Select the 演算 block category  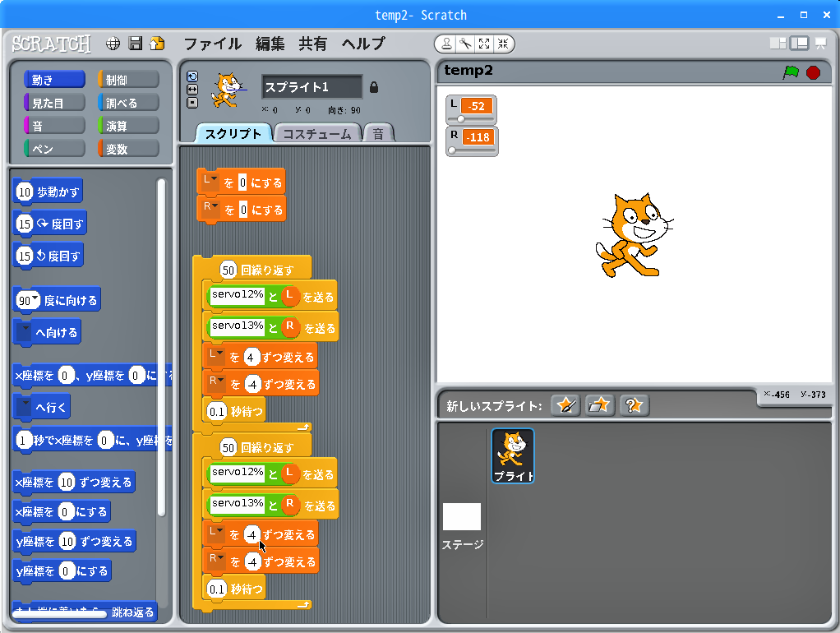tap(128, 126)
